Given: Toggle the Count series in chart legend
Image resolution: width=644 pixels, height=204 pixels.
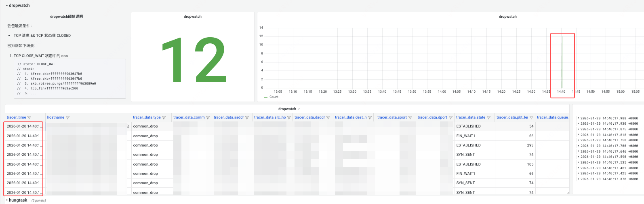Looking at the screenshot, I should click(x=274, y=97).
